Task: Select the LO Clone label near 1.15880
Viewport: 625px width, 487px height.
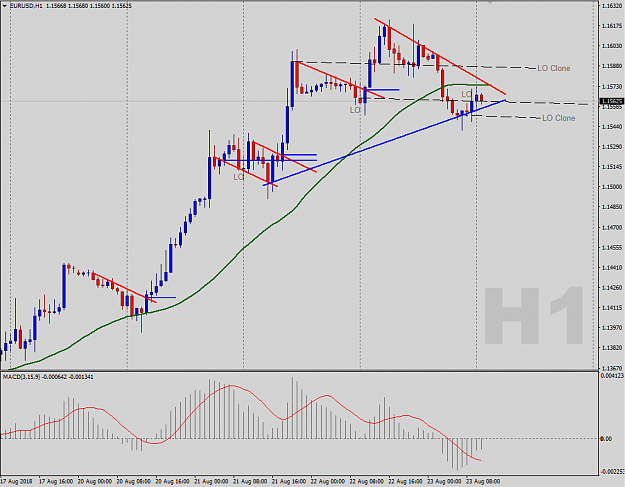Action: (553, 68)
